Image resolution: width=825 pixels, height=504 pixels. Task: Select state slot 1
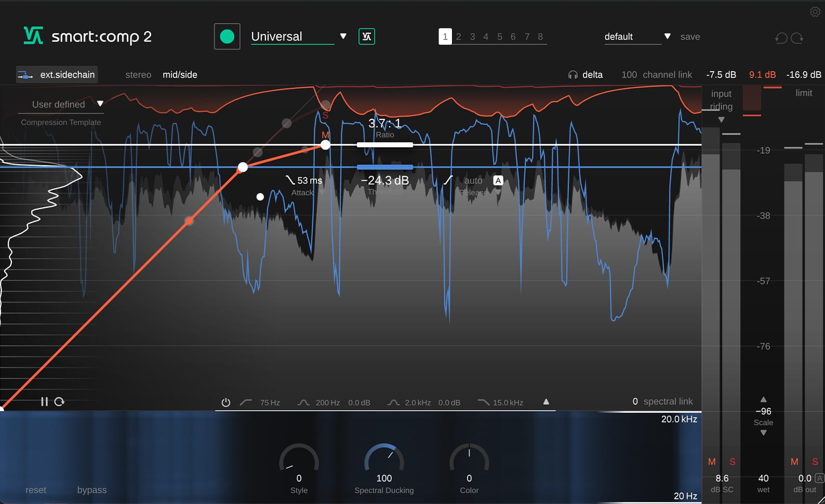tap(445, 36)
